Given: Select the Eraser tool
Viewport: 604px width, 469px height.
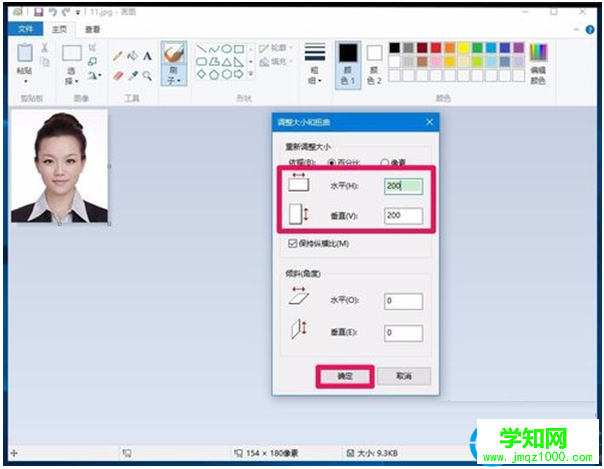Looking at the screenshot, I should (118, 75).
